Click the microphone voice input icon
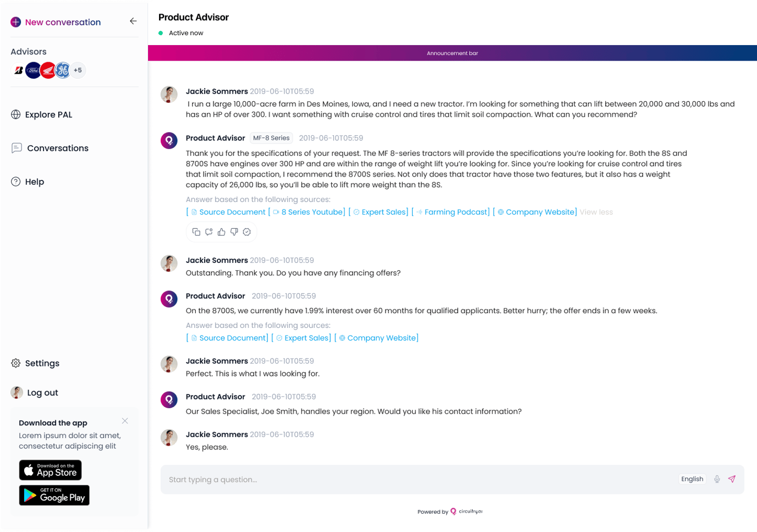Image resolution: width=757 pixels, height=532 pixels. click(x=717, y=479)
